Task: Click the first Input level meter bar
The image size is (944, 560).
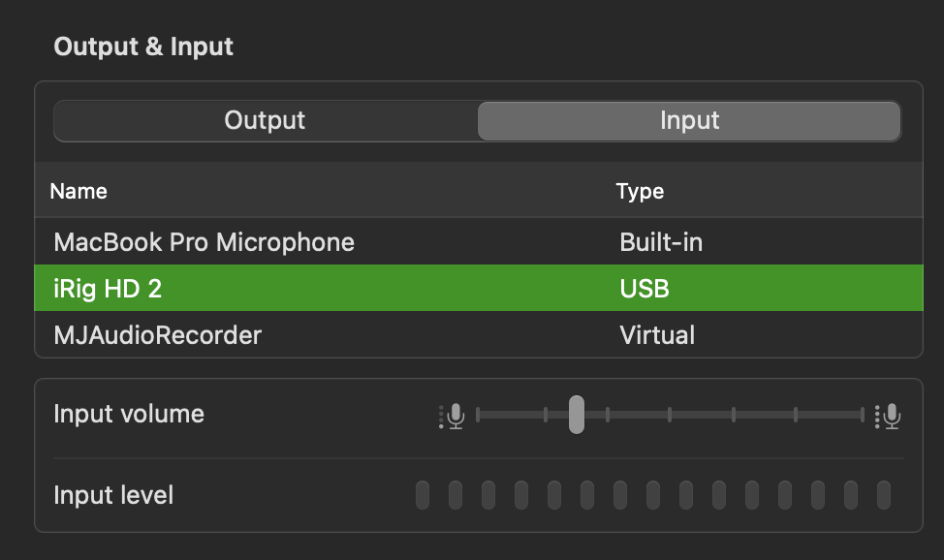Action: tap(423, 495)
